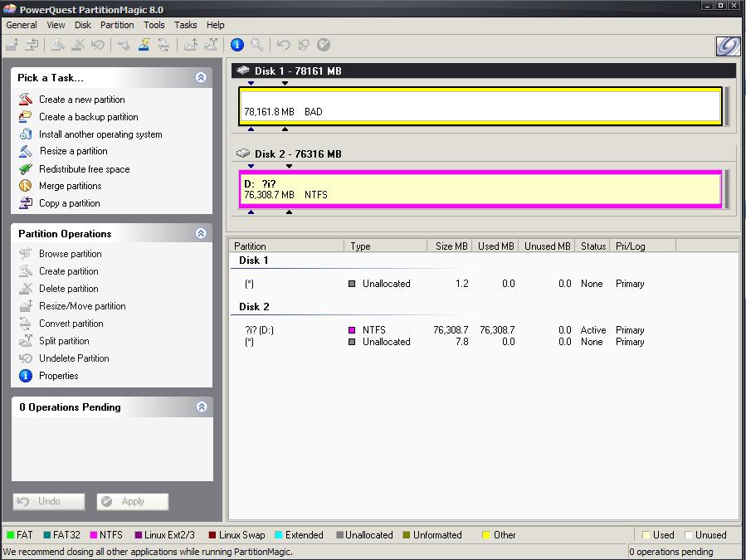Image resolution: width=746 pixels, height=560 pixels.
Task: Click the Create a new partition link
Action: (82, 100)
